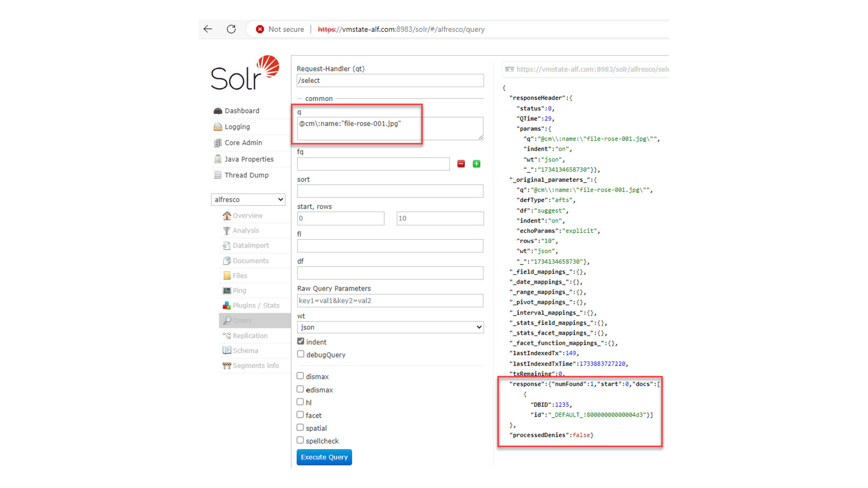Click the Segments info icon

tap(227, 366)
